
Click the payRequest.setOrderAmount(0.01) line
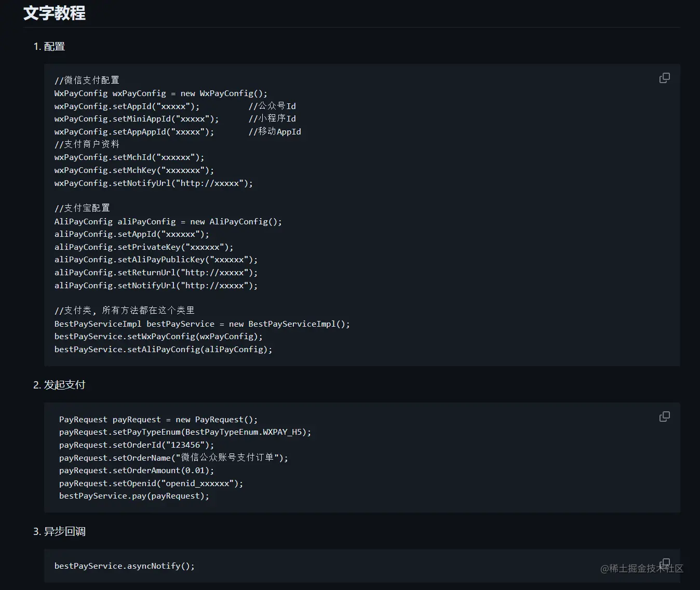(x=137, y=471)
